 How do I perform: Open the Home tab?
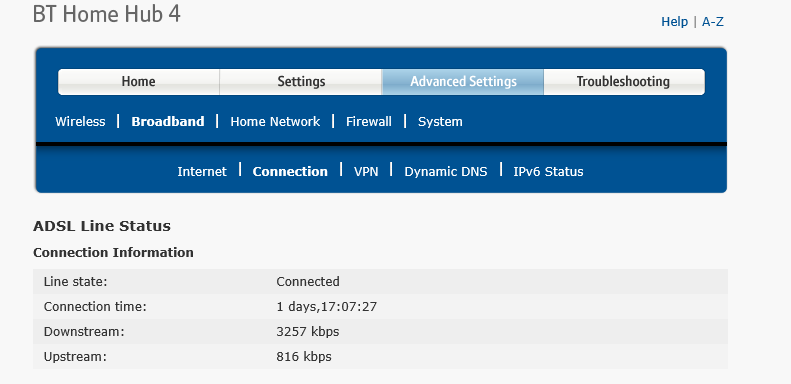tap(139, 82)
